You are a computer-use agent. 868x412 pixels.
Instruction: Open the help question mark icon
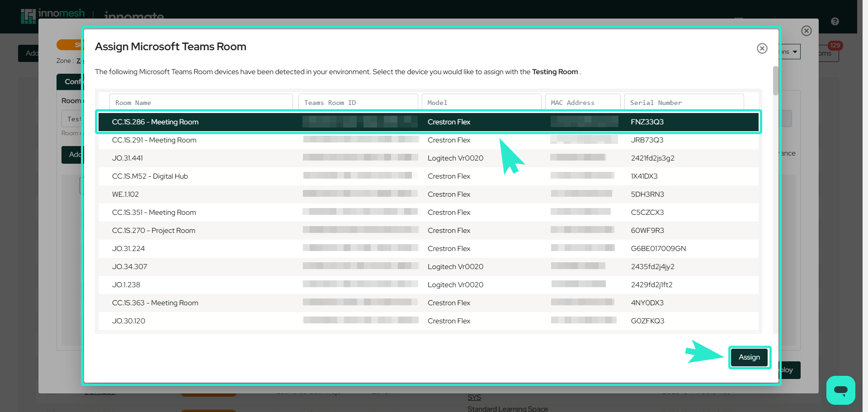coord(835,21)
